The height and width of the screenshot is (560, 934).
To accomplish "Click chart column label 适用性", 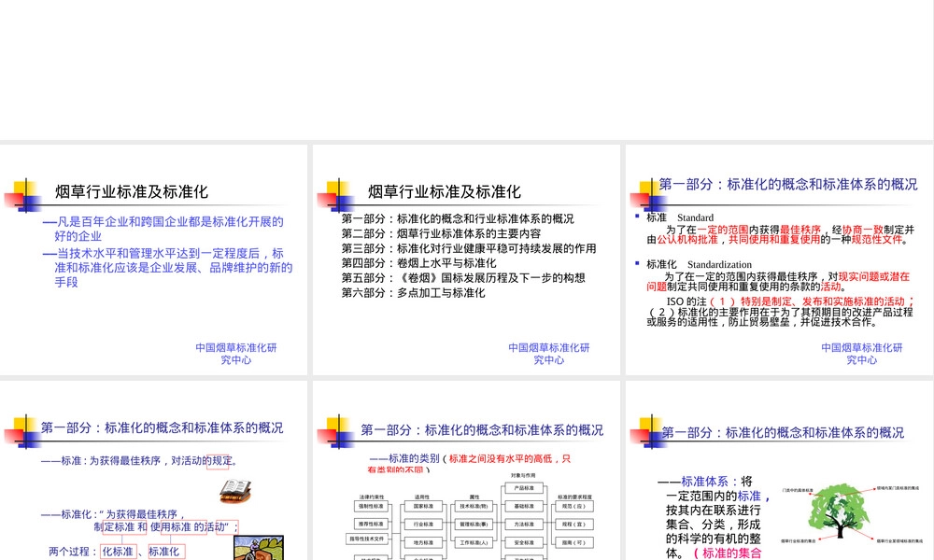I will coord(422,497).
